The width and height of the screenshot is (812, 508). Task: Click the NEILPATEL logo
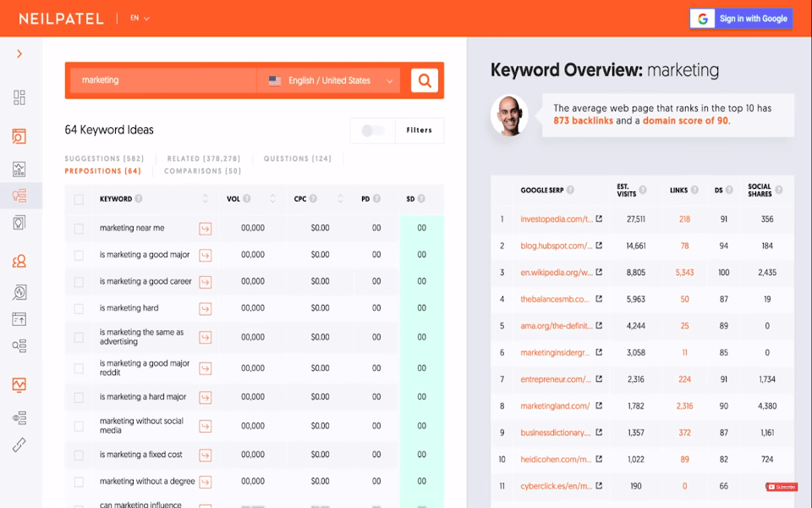click(x=61, y=19)
